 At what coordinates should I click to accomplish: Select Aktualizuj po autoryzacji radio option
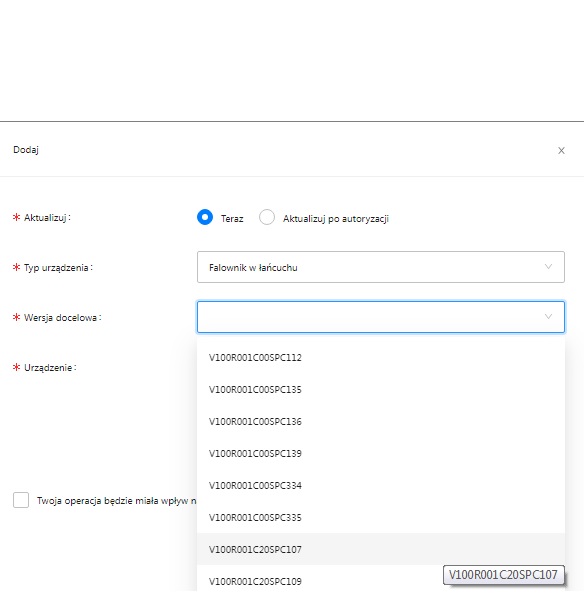point(267,217)
